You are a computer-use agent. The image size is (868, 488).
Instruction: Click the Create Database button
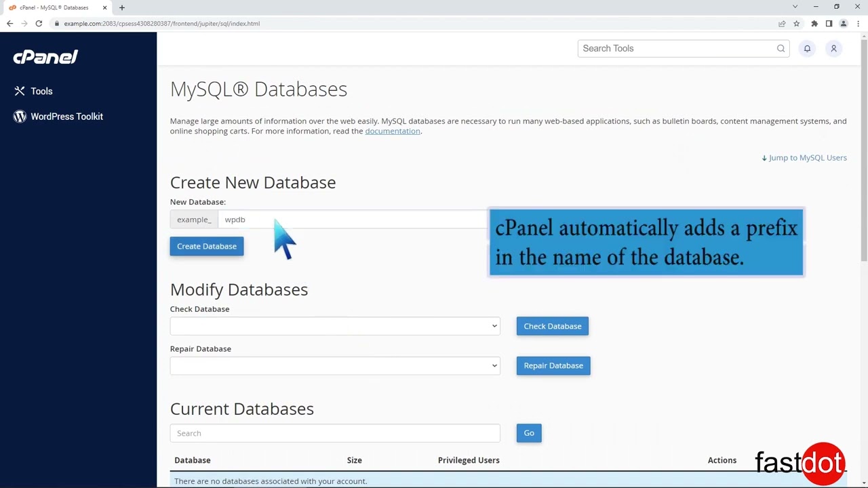click(206, 246)
